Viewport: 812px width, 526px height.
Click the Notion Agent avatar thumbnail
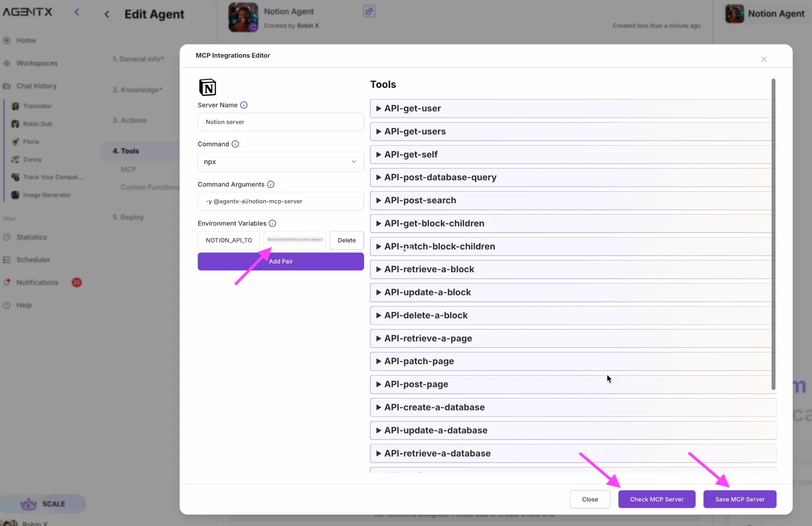coord(243,17)
